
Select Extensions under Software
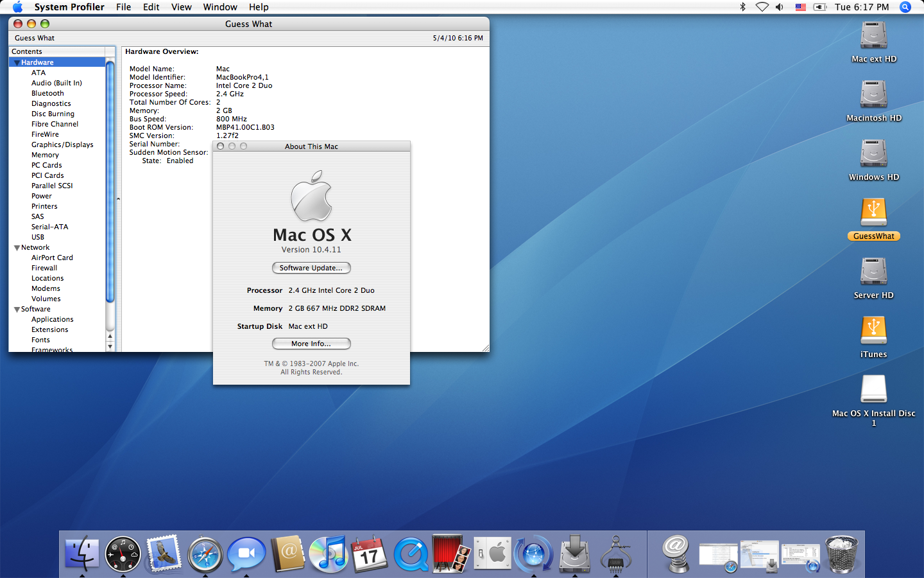pyautogui.click(x=49, y=329)
